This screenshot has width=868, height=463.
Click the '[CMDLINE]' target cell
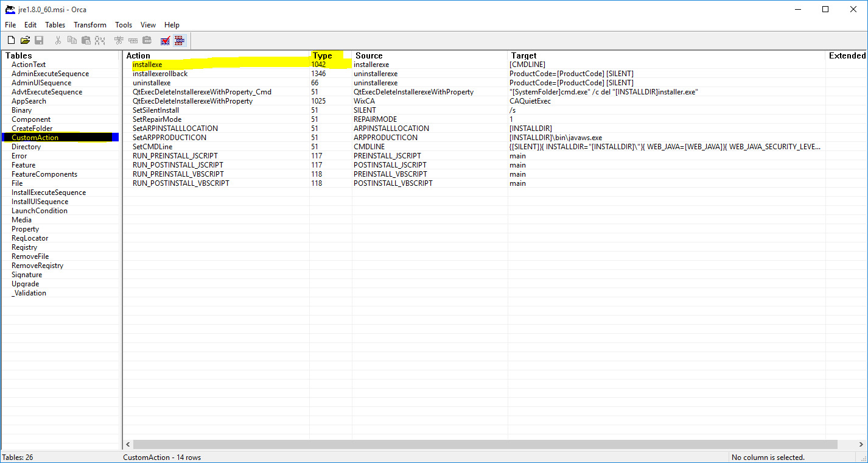[527, 65]
